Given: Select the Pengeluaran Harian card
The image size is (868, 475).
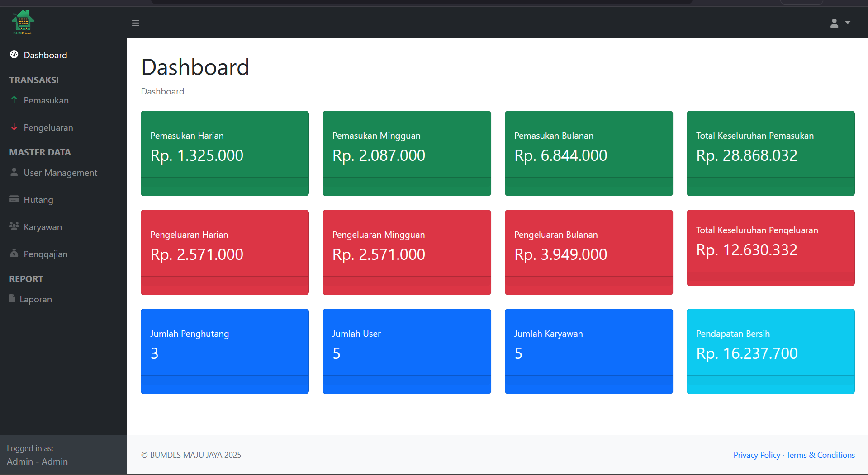Looking at the screenshot, I should (225, 252).
